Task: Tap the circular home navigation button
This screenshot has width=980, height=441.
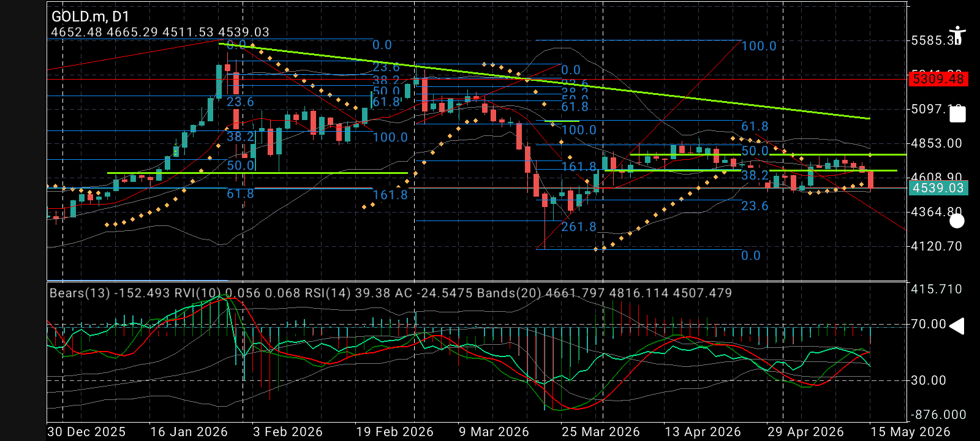Action: coord(957,221)
